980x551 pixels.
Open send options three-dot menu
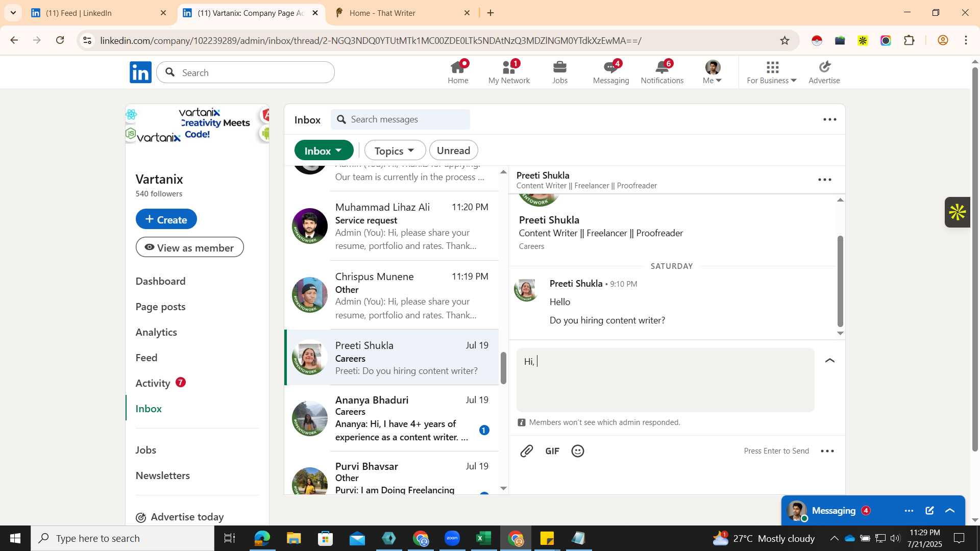827,451
